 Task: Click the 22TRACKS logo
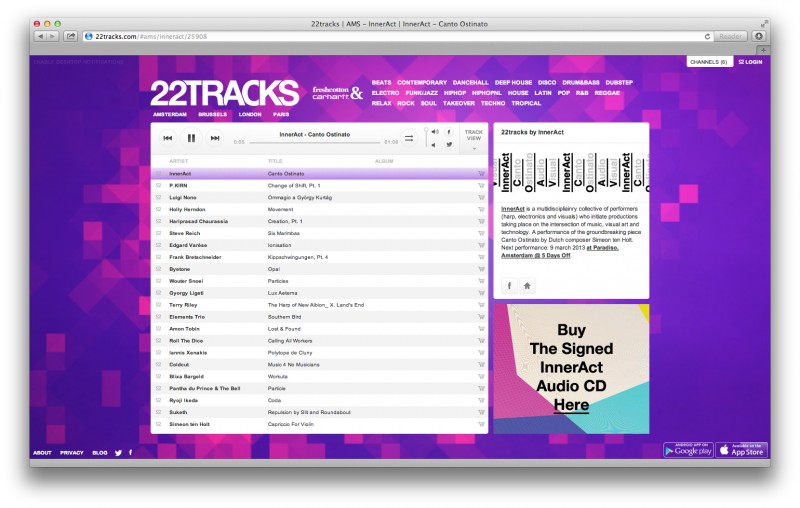224,93
